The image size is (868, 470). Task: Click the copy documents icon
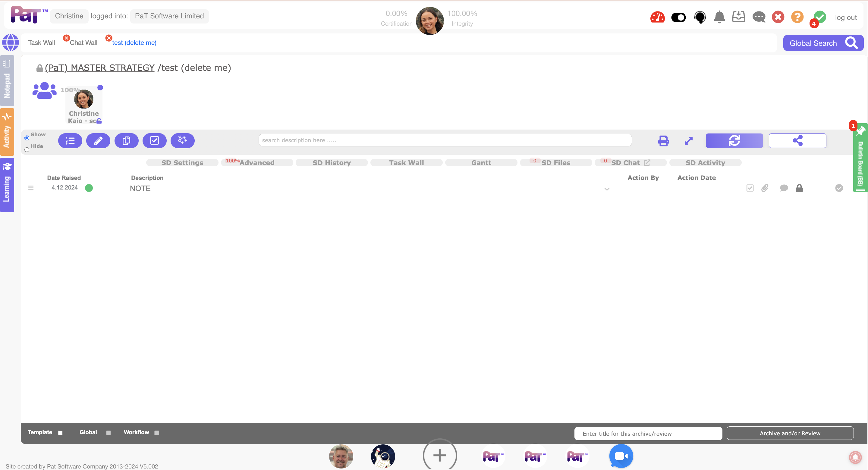[x=126, y=140]
